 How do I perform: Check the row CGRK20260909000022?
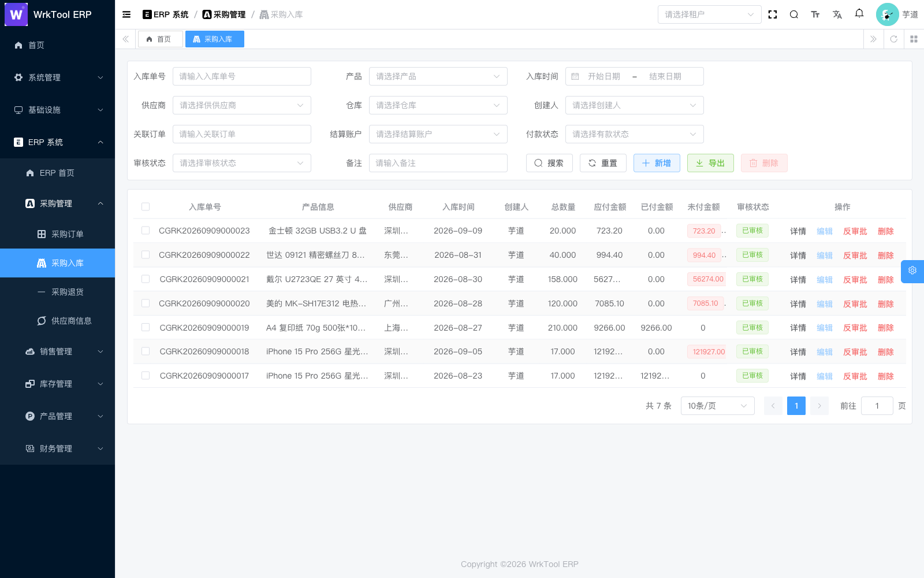coord(146,255)
